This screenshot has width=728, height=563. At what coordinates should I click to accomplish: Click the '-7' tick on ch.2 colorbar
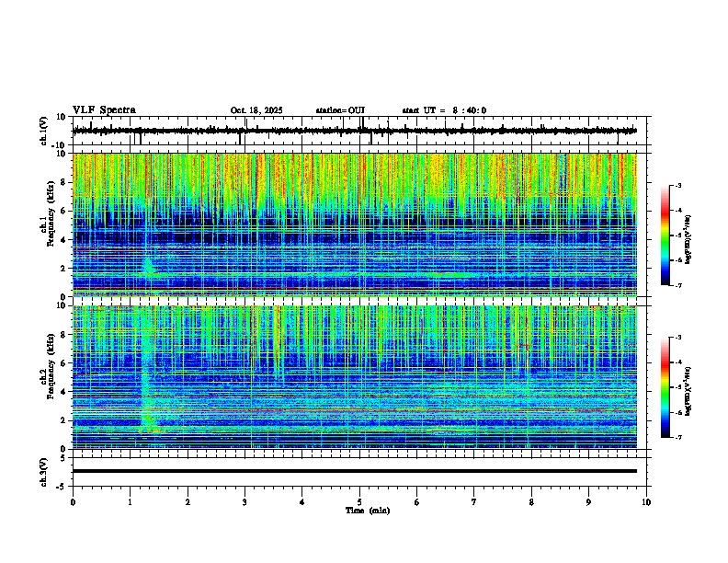(x=678, y=437)
